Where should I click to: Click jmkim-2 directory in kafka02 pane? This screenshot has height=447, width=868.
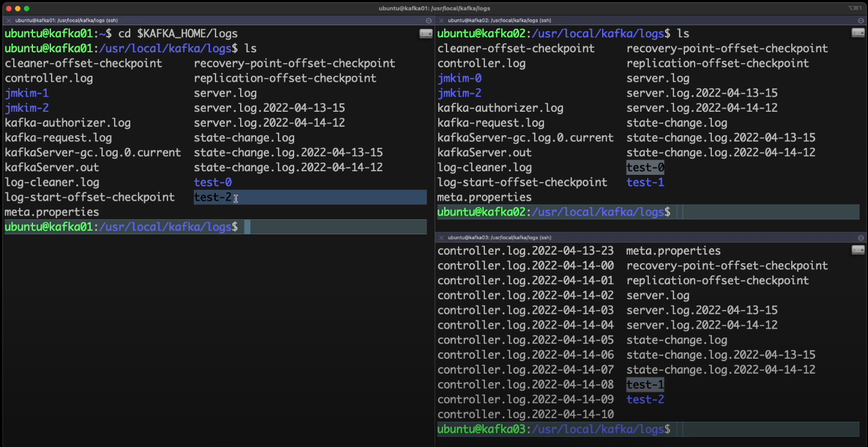tap(459, 93)
